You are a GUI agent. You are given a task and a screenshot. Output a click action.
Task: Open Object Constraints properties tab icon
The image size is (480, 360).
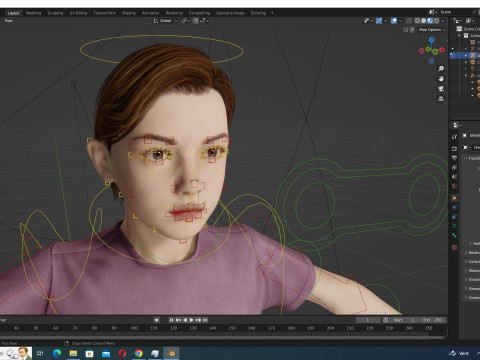coord(454,217)
